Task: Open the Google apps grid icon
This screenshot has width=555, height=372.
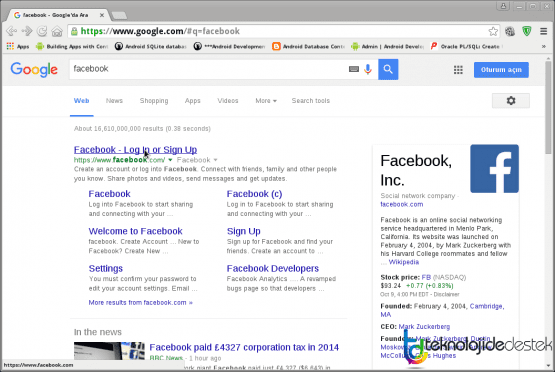Action: pyautogui.click(x=458, y=70)
